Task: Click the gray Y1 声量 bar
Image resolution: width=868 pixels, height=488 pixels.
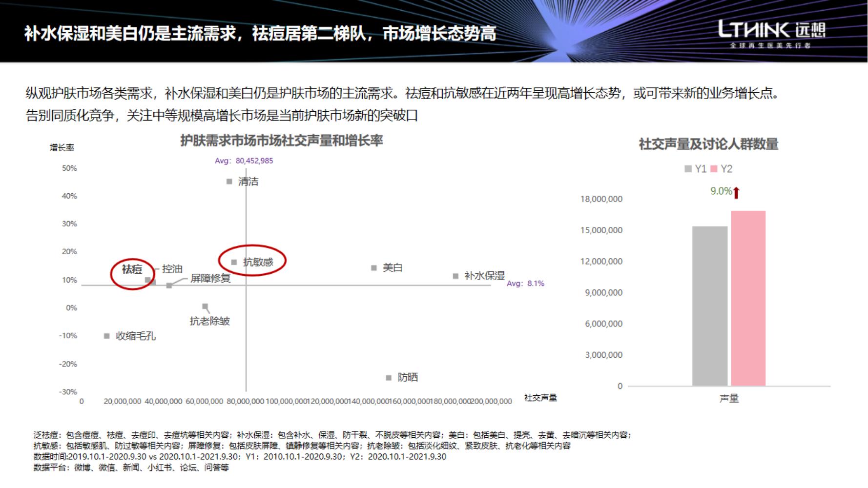Action: (x=710, y=306)
